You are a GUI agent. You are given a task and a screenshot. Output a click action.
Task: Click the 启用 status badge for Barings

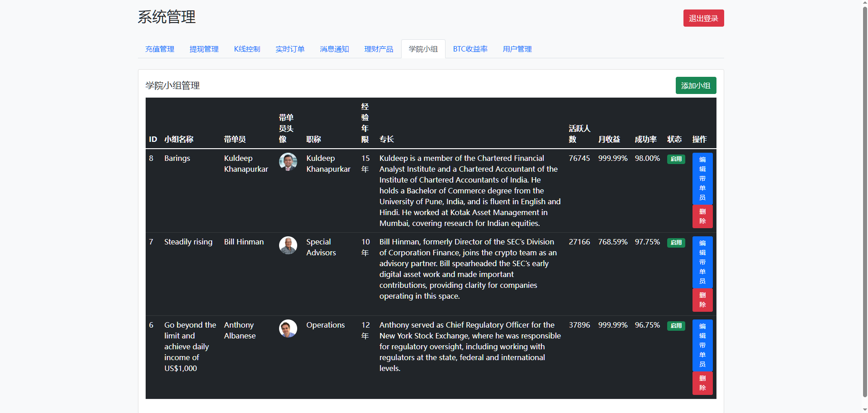click(676, 159)
